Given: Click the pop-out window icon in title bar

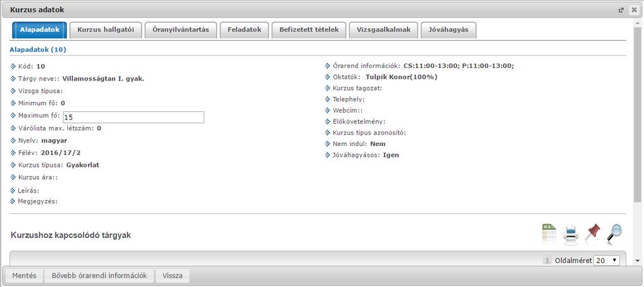Looking at the screenshot, I should coord(621,10).
